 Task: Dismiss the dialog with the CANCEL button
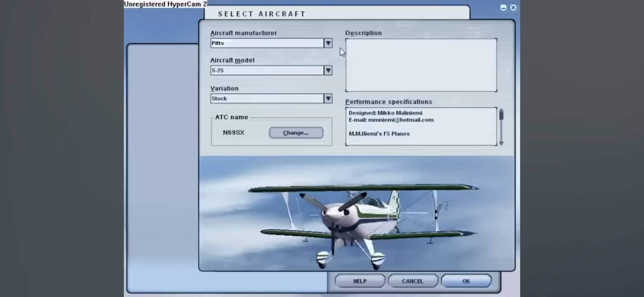413,281
